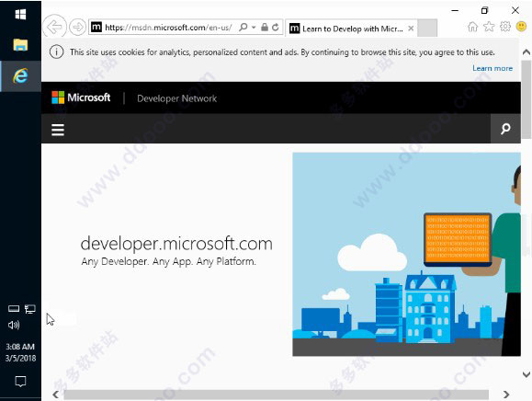Click the developer.microsoft.com heading
This screenshot has width=532, height=401.
coord(176,244)
